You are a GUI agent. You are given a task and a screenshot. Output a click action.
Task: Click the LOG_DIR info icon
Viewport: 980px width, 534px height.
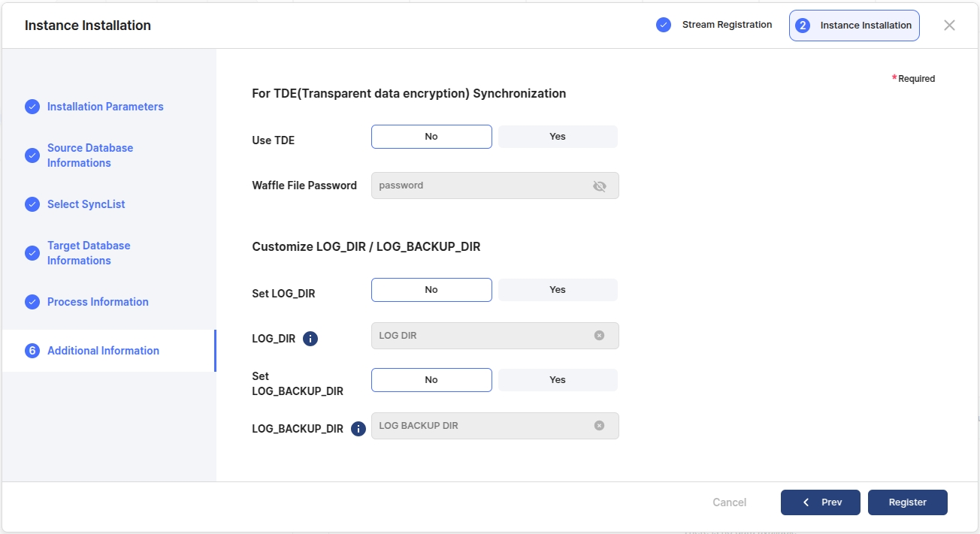coord(310,339)
